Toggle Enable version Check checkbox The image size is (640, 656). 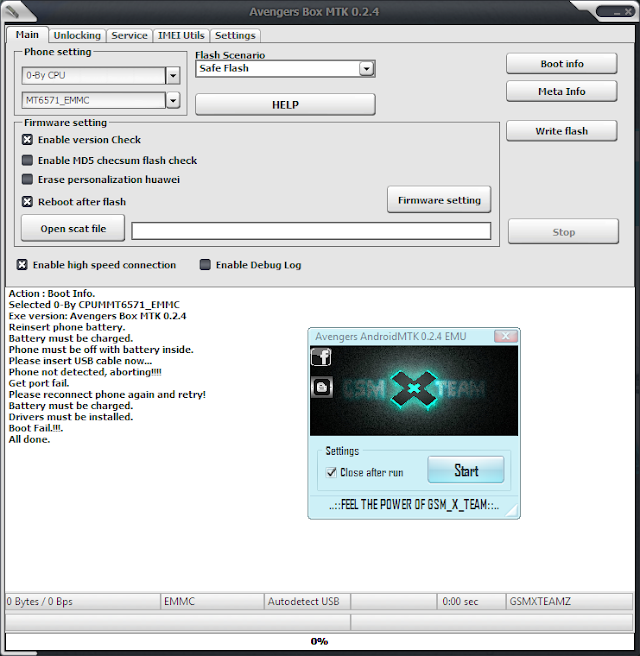click(27, 140)
